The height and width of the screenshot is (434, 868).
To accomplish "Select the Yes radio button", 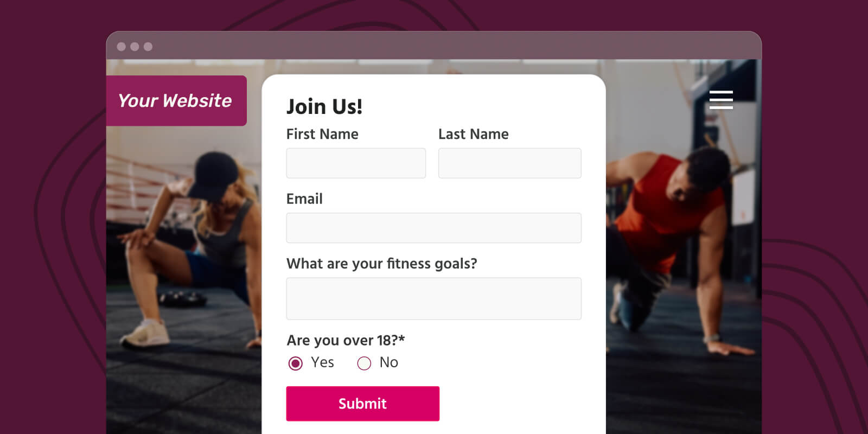I will (295, 363).
